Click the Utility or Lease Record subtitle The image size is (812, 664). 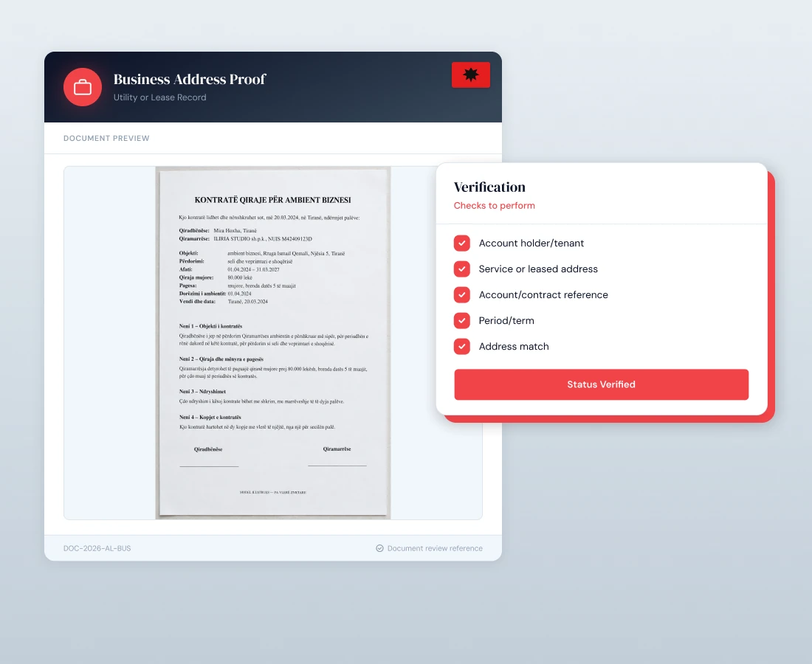pos(159,97)
